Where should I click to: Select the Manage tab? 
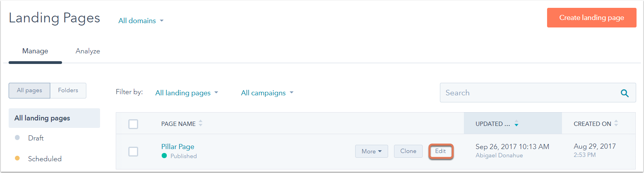click(35, 51)
